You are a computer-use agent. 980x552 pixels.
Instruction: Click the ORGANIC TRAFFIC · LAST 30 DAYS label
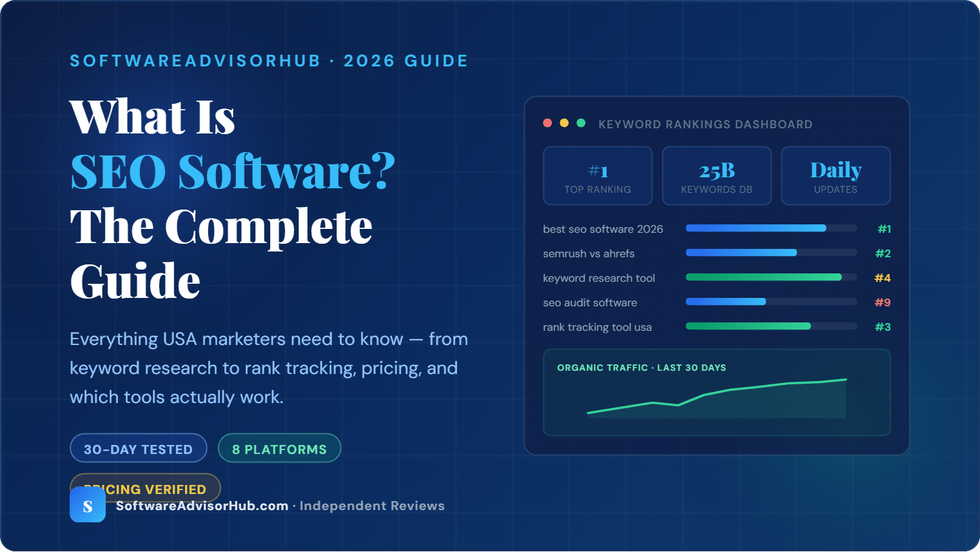pyautogui.click(x=642, y=368)
